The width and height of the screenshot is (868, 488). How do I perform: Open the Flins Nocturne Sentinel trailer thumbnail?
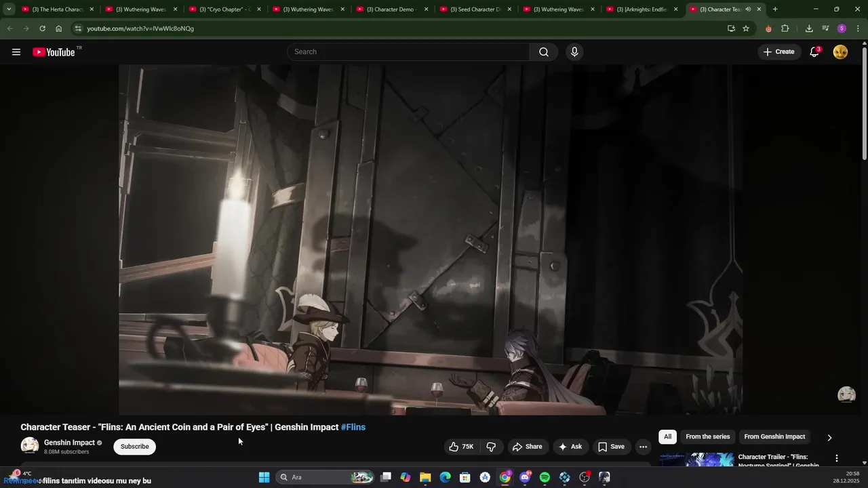pyautogui.click(x=696, y=460)
